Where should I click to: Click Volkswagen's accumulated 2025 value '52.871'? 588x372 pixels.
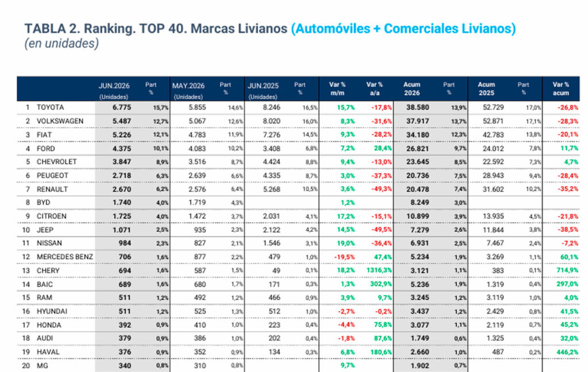(x=493, y=121)
